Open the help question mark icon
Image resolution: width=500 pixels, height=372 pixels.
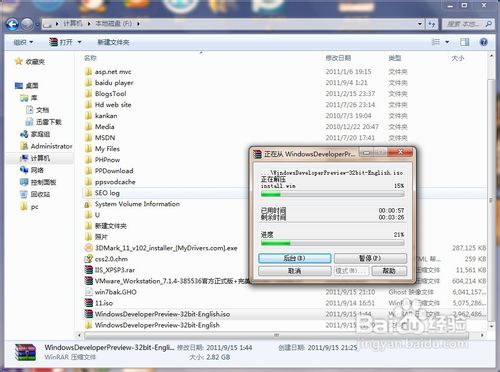(483, 42)
